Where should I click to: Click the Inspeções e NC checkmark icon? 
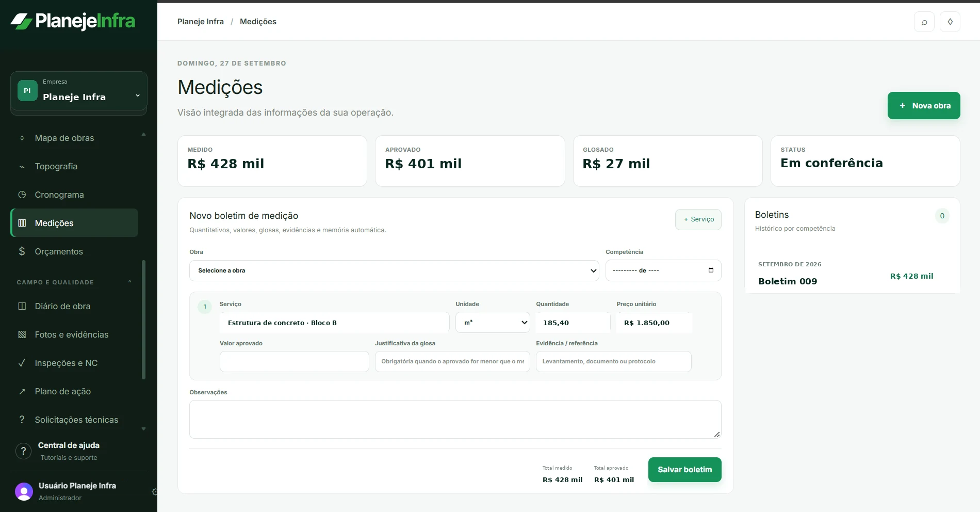point(22,363)
